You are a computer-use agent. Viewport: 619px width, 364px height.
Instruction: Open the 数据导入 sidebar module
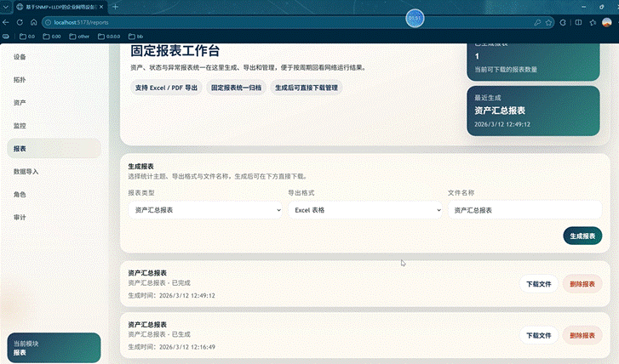[54, 171]
